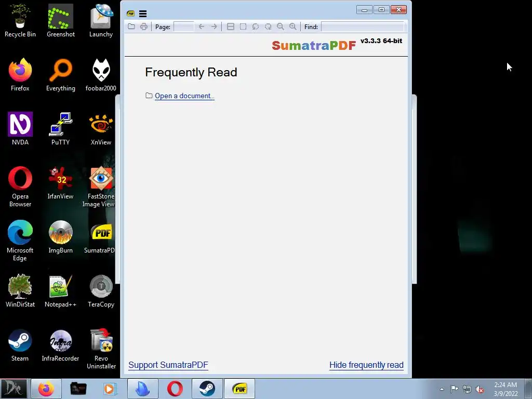This screenshot has width=532, height=399.
Task: Open the SumatraPDF hamburger menu
Action: tap(143, 14)
